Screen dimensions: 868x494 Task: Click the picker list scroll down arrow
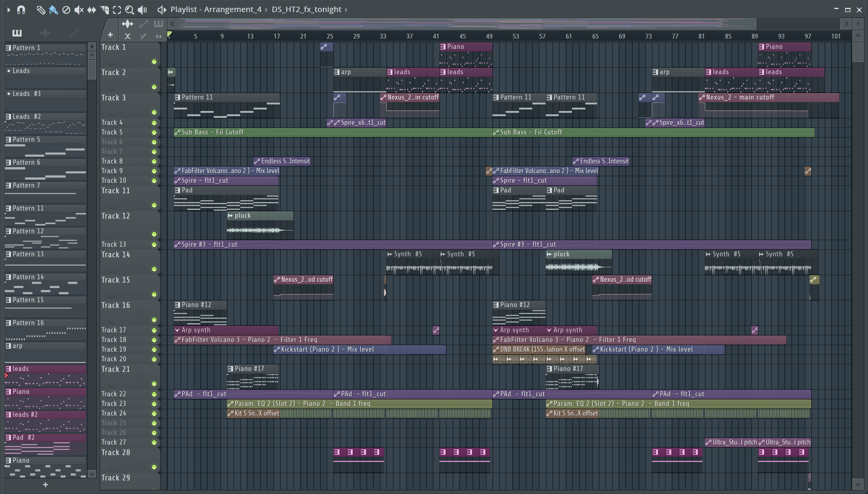pos(92,473)
